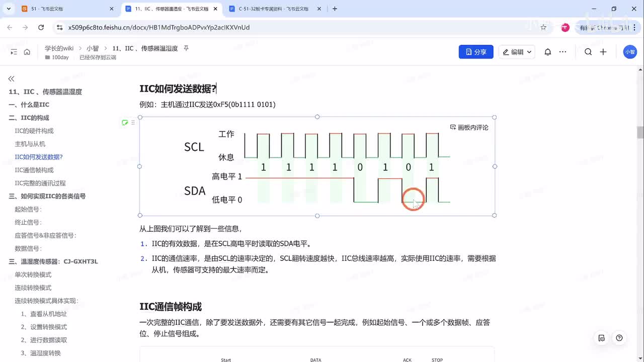
Task: Close the 11、IIC、传感器温湿度 tab
Action: coord(214,9)
